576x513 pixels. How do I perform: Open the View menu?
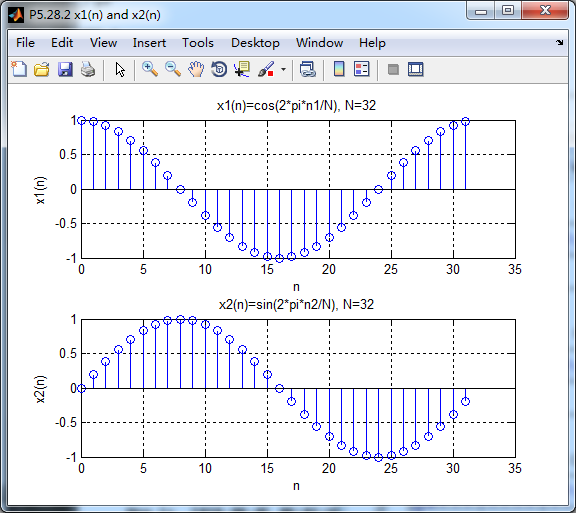[x=104, y=43]
